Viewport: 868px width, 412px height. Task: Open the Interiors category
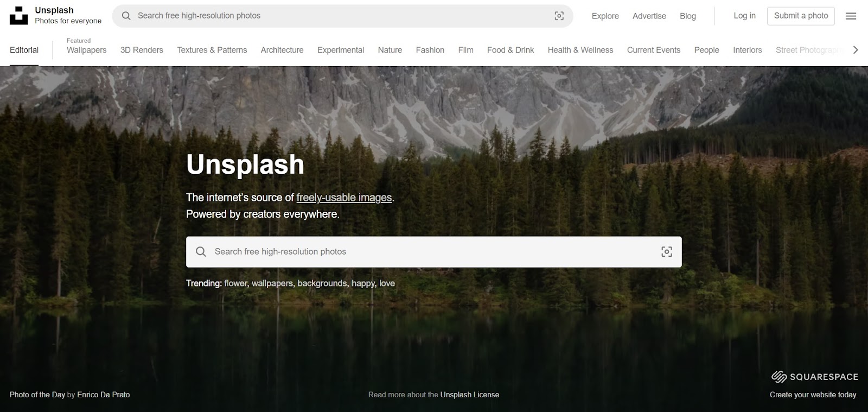747,50
